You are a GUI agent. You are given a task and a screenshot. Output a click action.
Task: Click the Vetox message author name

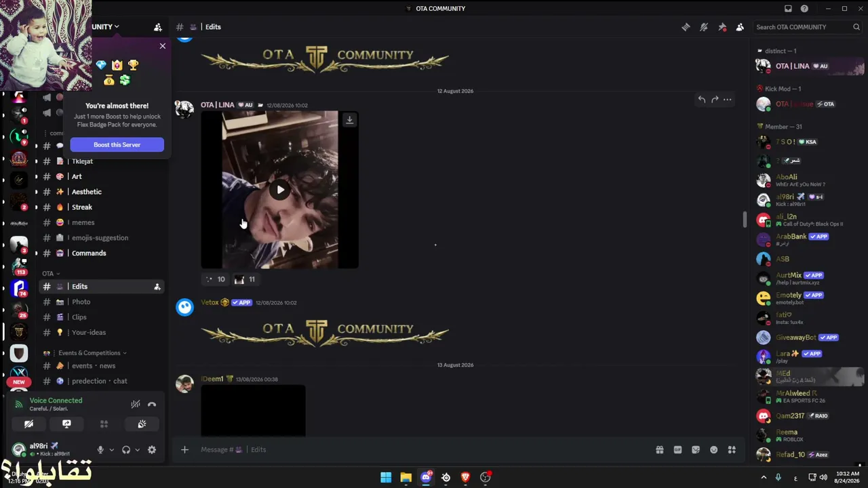210,302
